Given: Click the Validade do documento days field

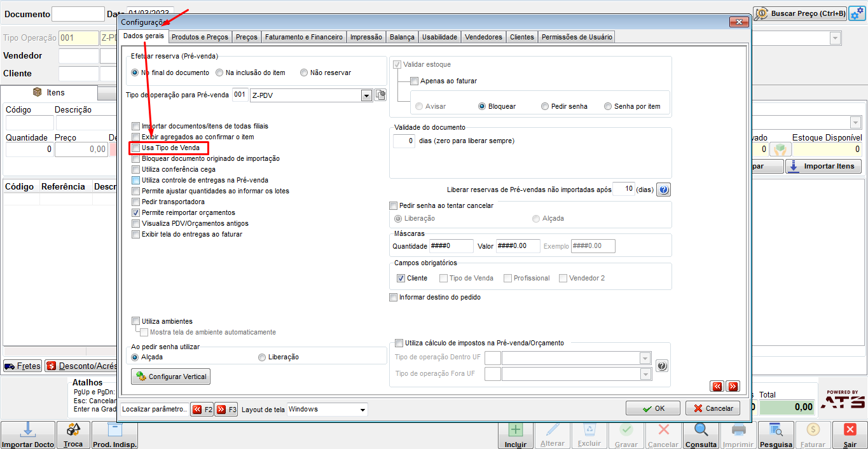Looking at the screenshot, I should [x=404, y=141].
